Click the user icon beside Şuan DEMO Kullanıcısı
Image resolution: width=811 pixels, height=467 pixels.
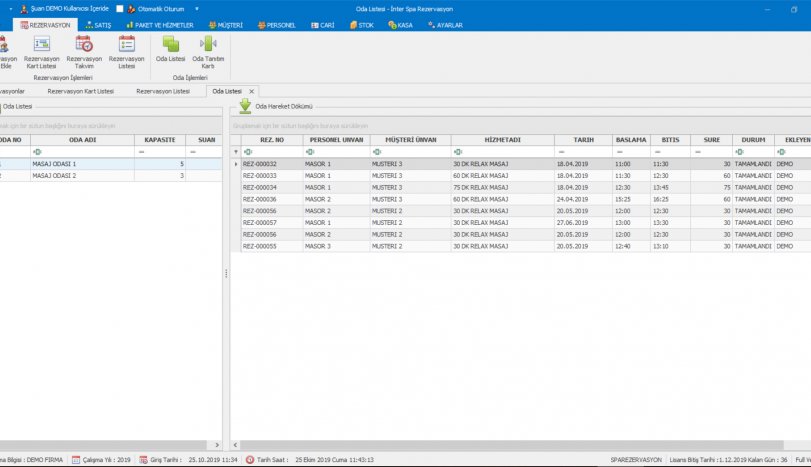pyautogui.click(x=24, y=9)
